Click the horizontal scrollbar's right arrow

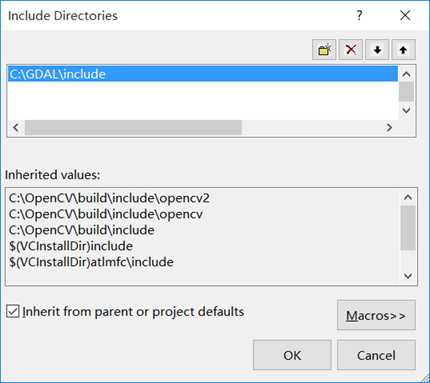pos(389,127)
